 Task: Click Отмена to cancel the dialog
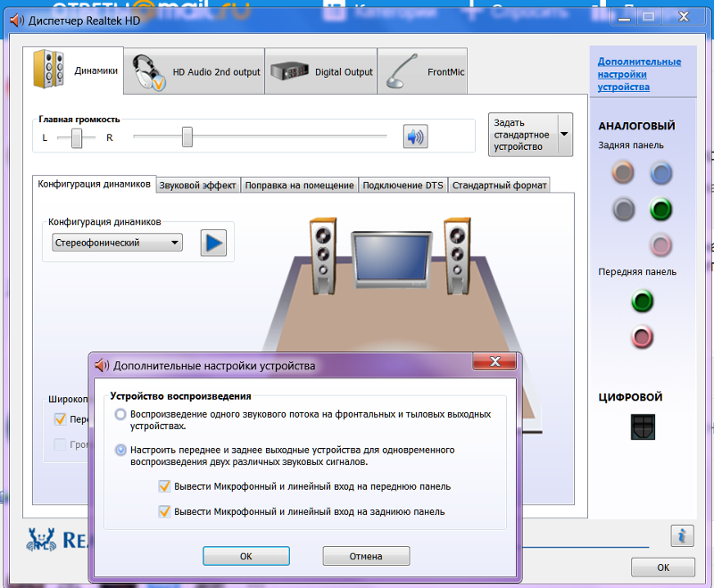click(x=366, y=556)
